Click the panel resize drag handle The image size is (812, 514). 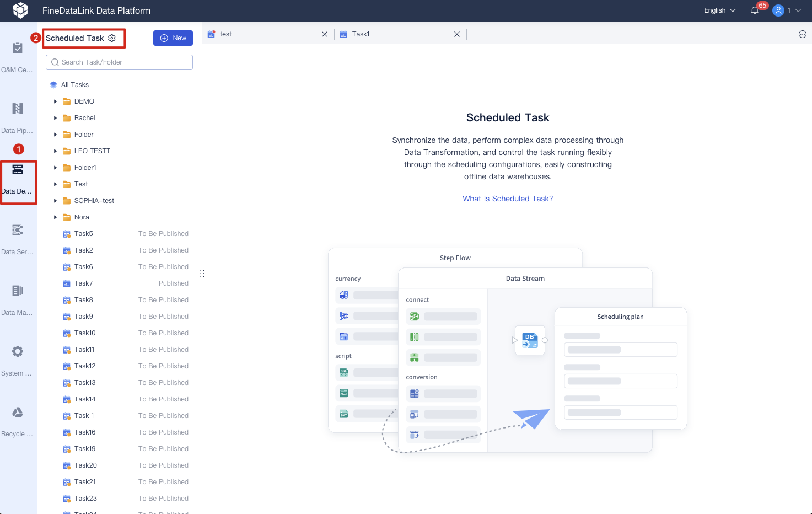pos(202,274)
